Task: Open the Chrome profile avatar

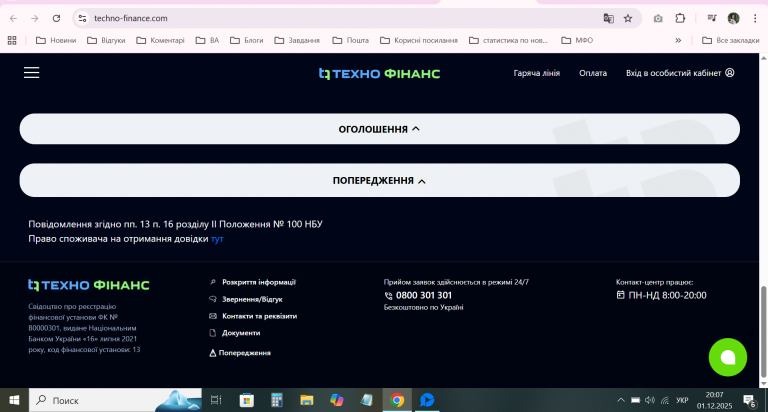Action: coord(733,18)
